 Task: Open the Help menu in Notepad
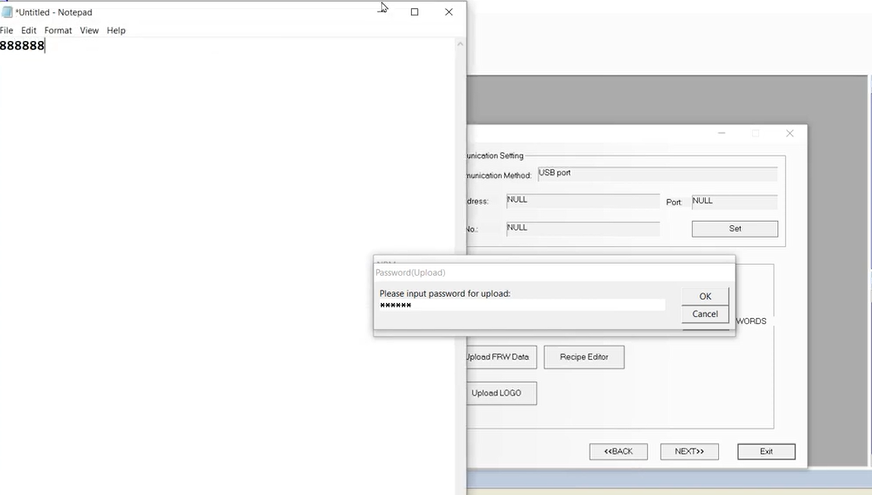point(116,31)
